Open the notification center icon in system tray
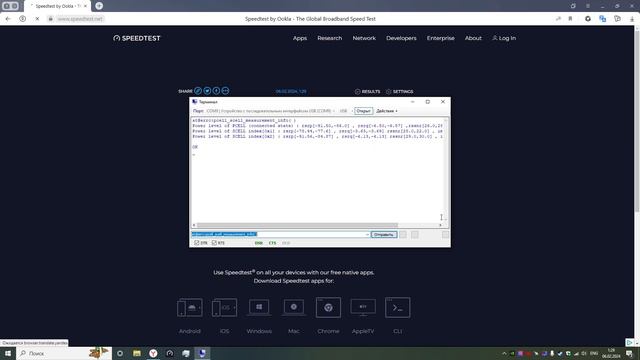 point(629,353)
